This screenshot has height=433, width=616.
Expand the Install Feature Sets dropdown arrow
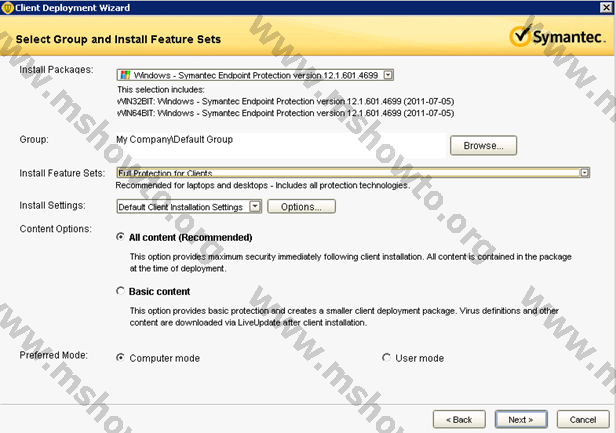[585, 173]
